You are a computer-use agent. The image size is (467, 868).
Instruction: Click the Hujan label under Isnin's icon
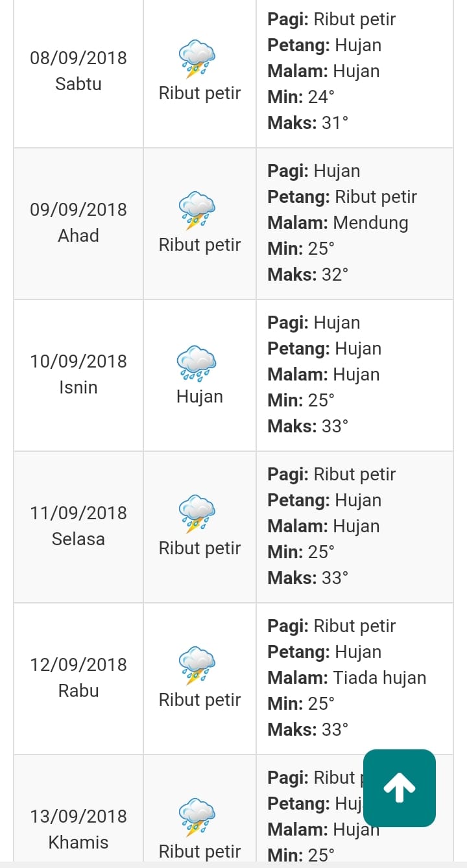[x=200, y=397]
